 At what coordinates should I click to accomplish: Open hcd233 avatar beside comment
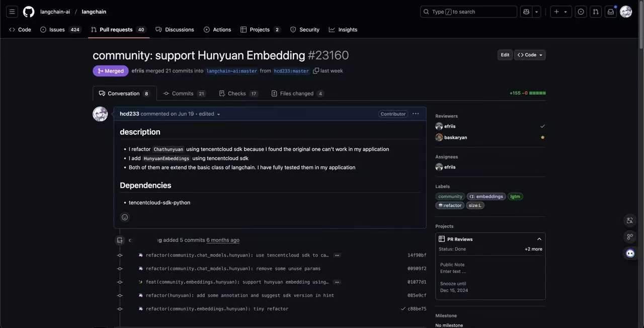click(100, 114)
